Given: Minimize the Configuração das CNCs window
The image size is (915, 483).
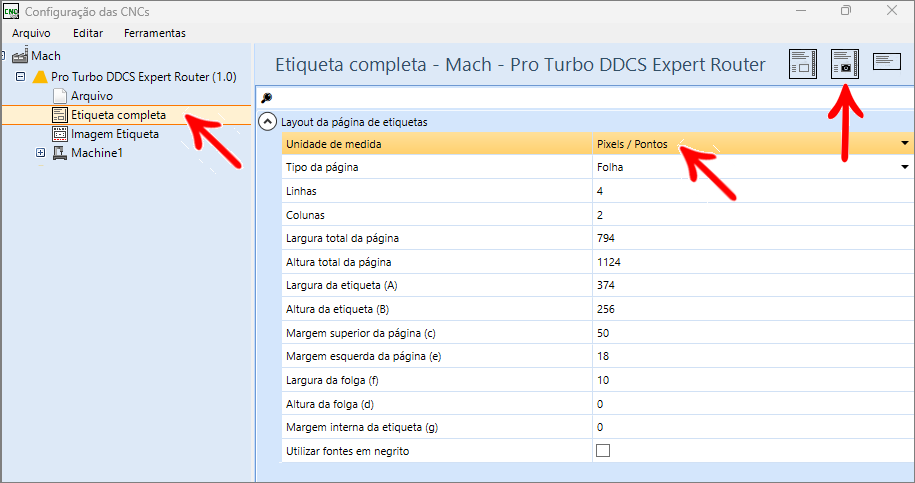Looking at the screenshot, I should pyautogui.click(x=801, y=10).
